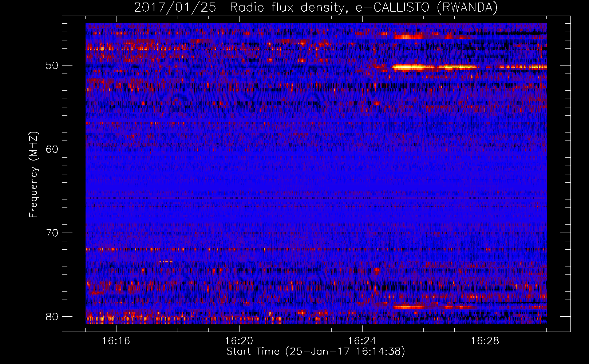The width and height of the screenshot is (589, 364).
Task: Click the 80 frequency tick label
Action: coord(52,317)
